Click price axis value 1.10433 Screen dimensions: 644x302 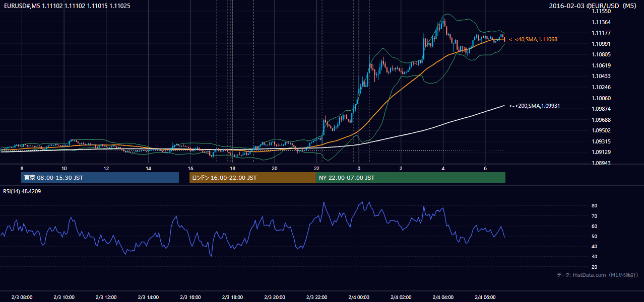point(602,76)
